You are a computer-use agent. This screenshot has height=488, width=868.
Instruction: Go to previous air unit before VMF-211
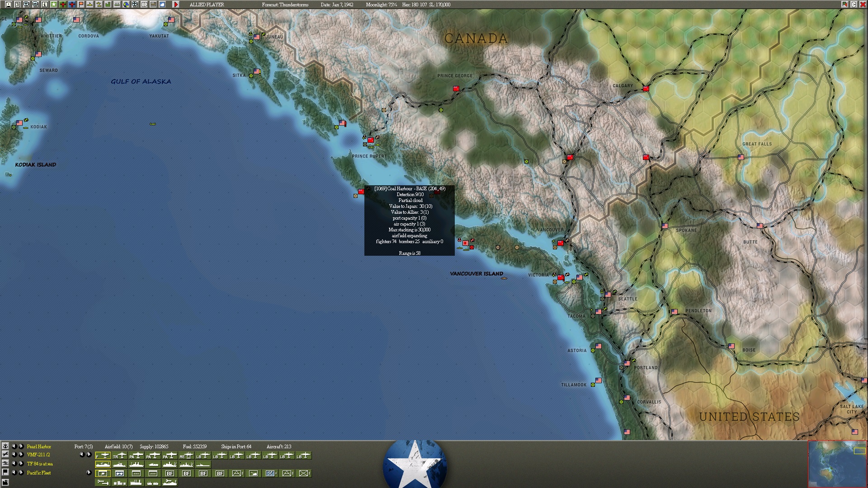point(14,455)
